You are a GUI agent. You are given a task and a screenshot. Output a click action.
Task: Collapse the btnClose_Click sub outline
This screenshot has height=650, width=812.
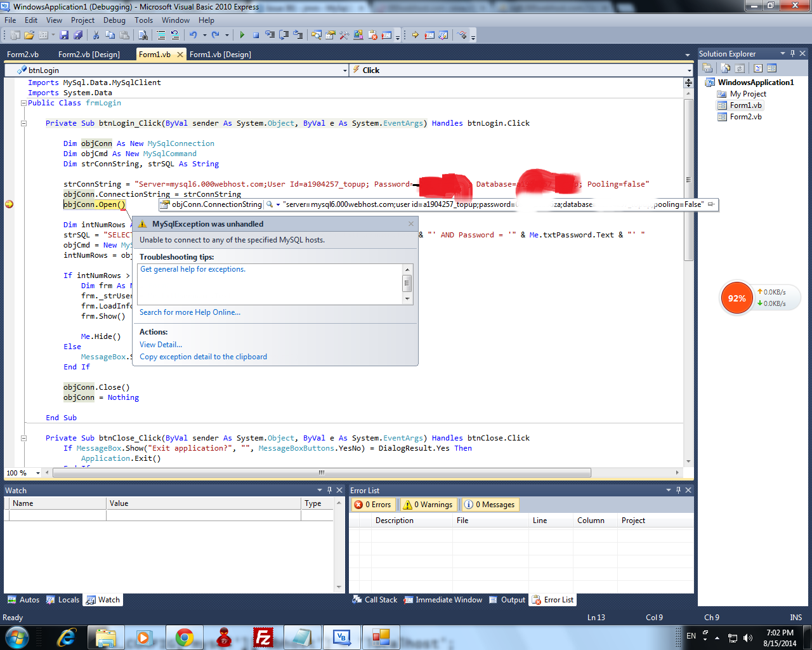click(x=23, y=438)
